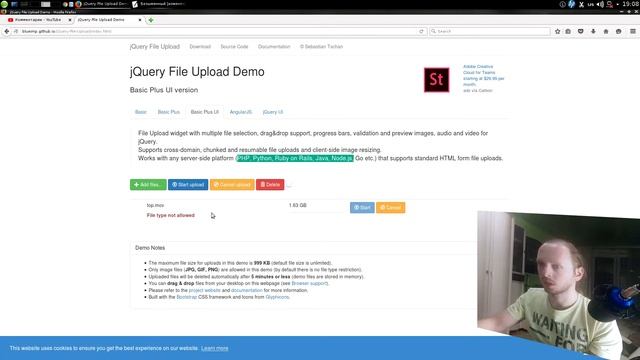Click the orange Cancel upload button
This screenshot has width=640, height=360.
(x=232, y=184)
